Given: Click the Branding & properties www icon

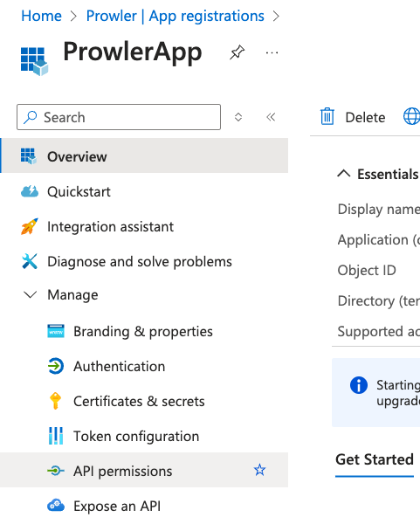Looking at the screenshot, I should coord(56,331).
